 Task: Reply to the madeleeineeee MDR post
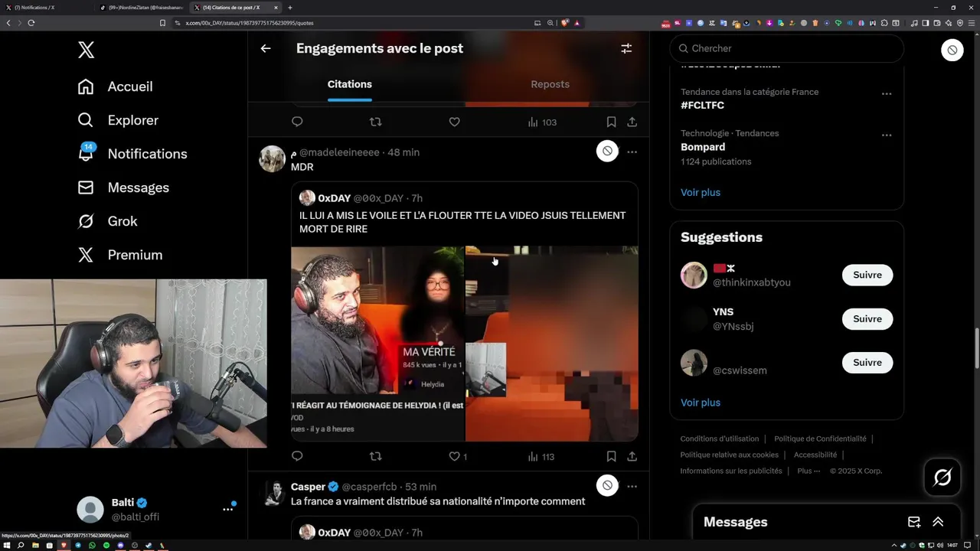pos(297,456)
